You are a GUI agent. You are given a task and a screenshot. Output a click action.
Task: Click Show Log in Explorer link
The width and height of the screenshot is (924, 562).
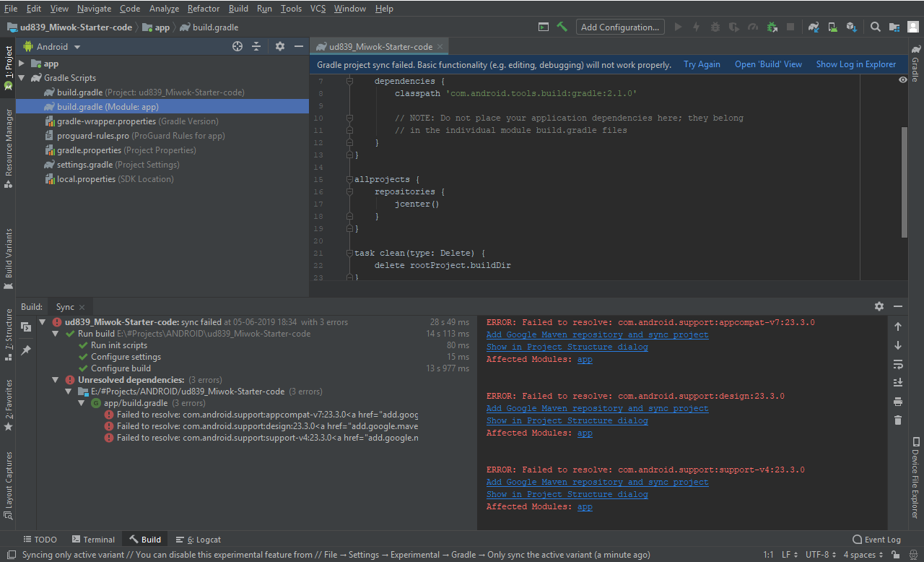(856, 64)
